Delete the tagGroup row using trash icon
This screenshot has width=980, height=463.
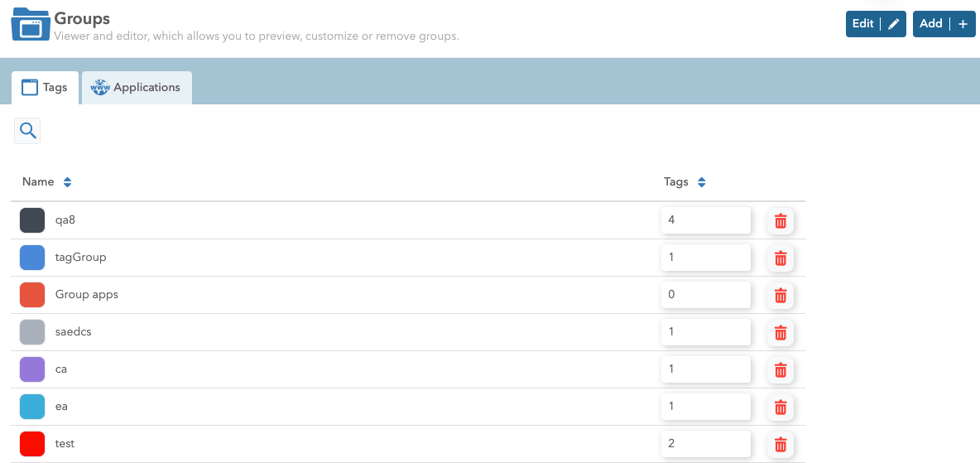[780, 258]
